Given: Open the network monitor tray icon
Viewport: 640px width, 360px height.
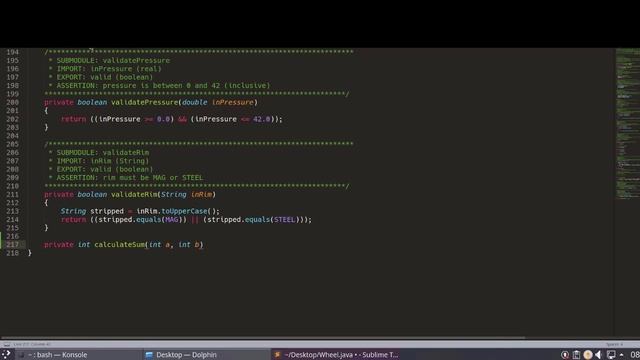Looking at the screenshot, I should (x=611, y=355).
